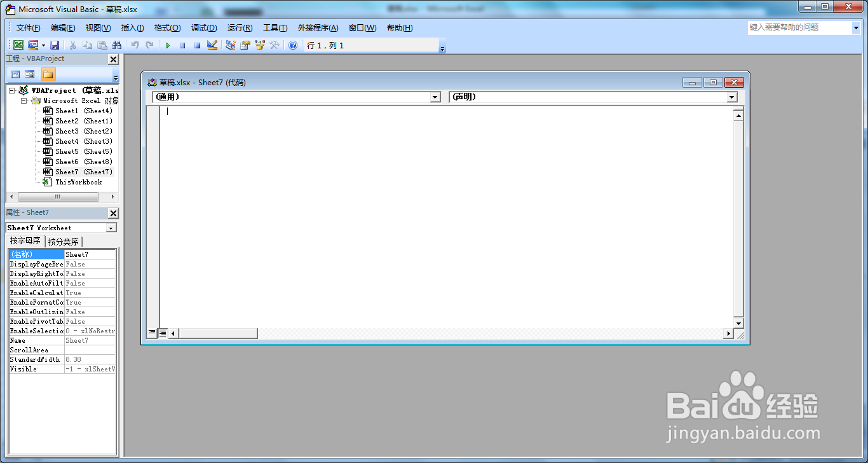The height and width of the screenshot is (463, 868).
Task: Click the Insert UserForm icon
Action: pos(32,45)
